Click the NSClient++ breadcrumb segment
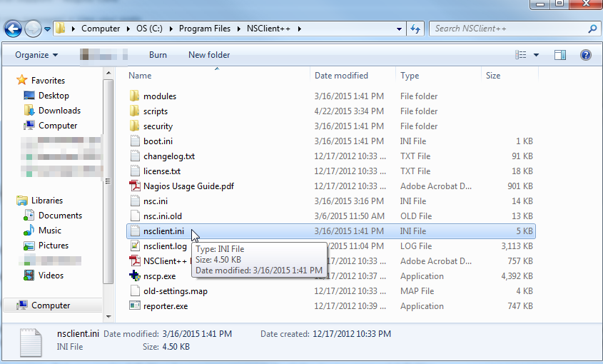This screenshot has height=364, width=603. click(x=268, y=29)
